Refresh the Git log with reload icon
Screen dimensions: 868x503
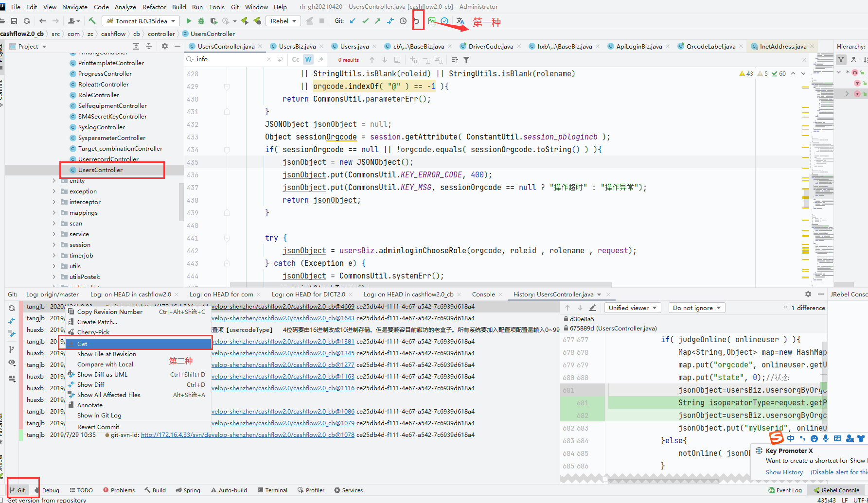12,307
